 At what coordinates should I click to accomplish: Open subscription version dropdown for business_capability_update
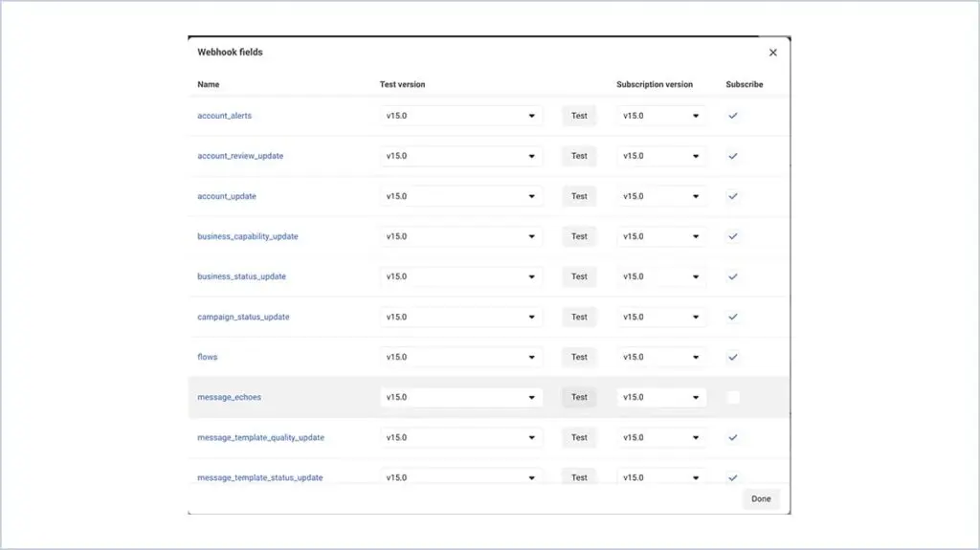click(x=661, y=236)
